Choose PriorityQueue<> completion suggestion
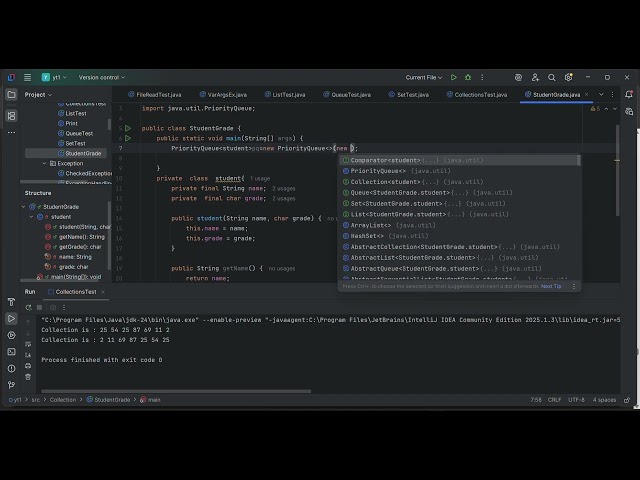 [x=459, y=171]
